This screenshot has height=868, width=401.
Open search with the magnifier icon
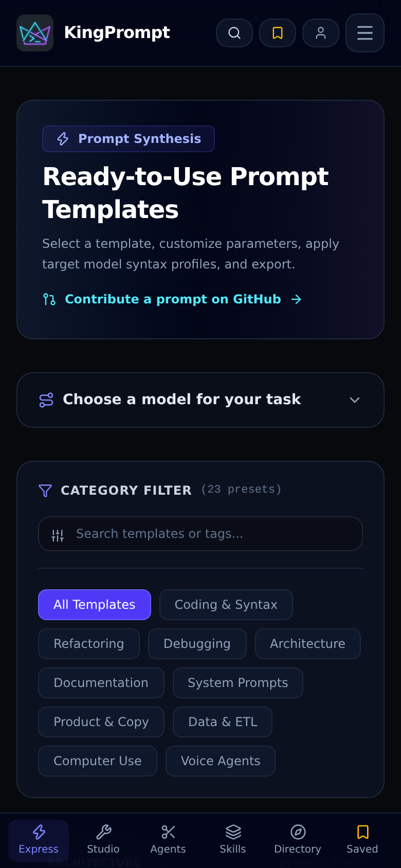[234, 33]
